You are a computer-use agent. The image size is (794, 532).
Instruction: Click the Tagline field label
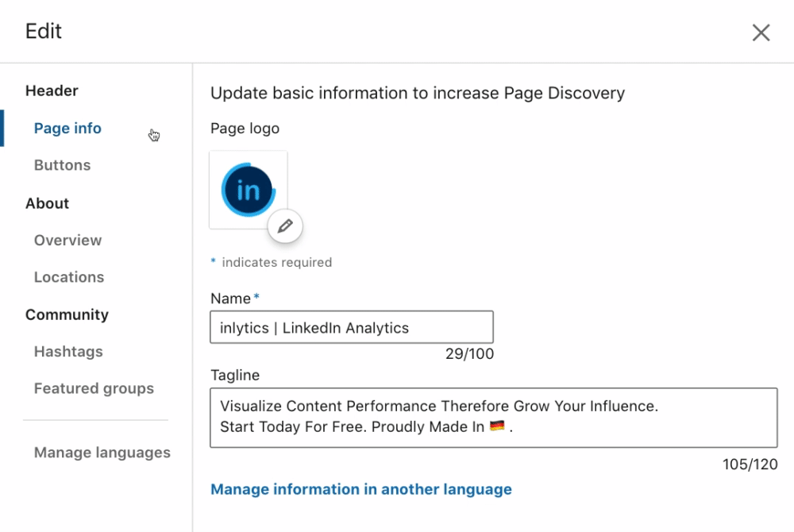235,375
